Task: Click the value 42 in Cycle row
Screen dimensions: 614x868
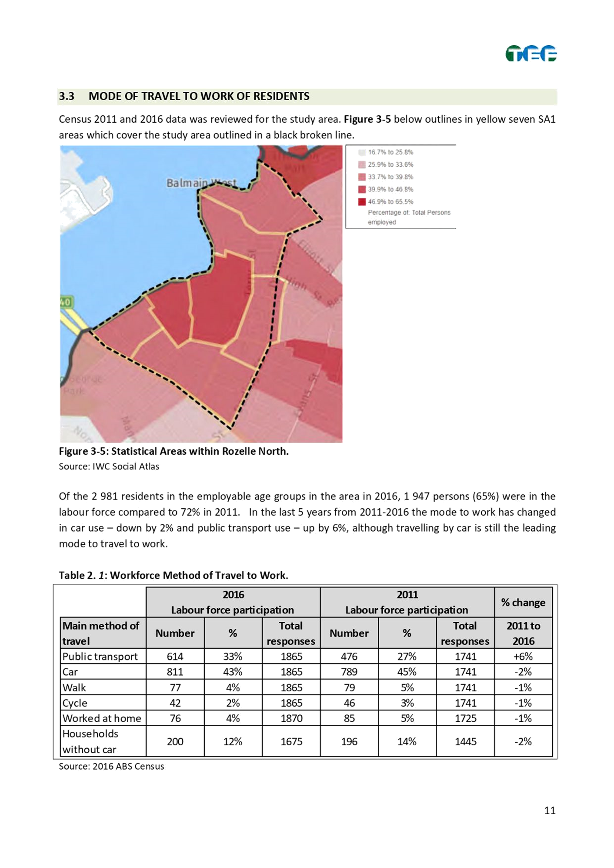Action: click(x=175, y=703)
